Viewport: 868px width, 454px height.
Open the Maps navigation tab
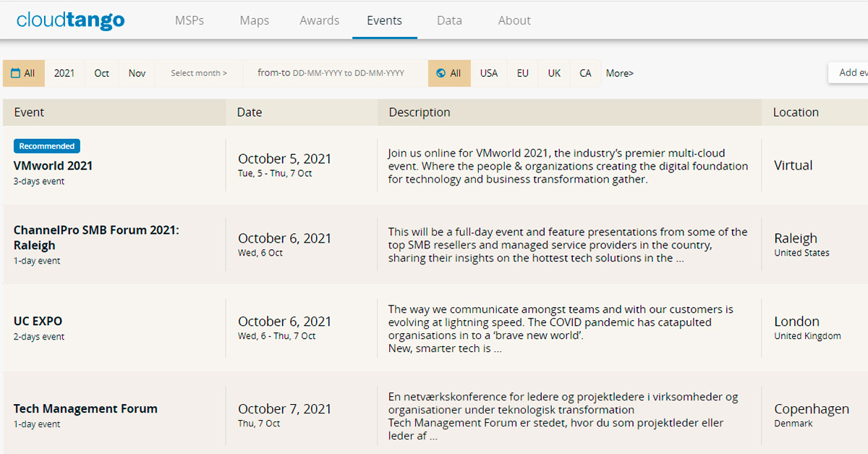click(255, 20)
